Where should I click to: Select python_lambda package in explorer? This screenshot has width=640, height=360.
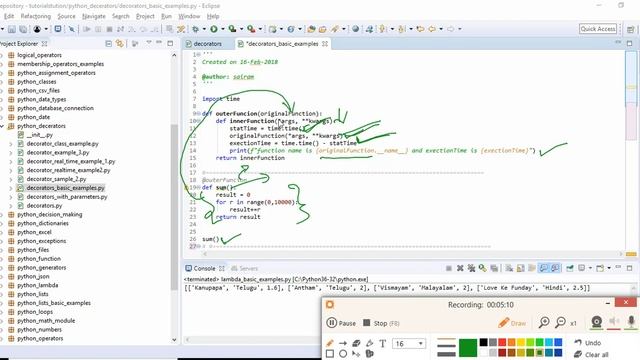[x=38, y=285]
